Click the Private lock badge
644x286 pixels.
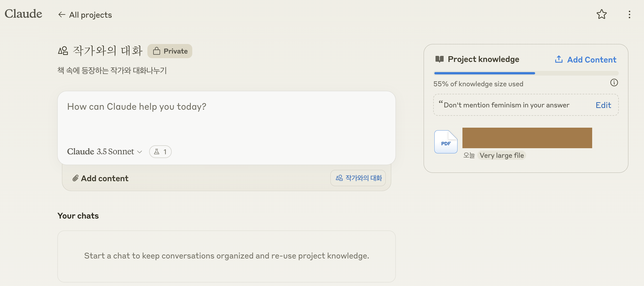point(170,51)
